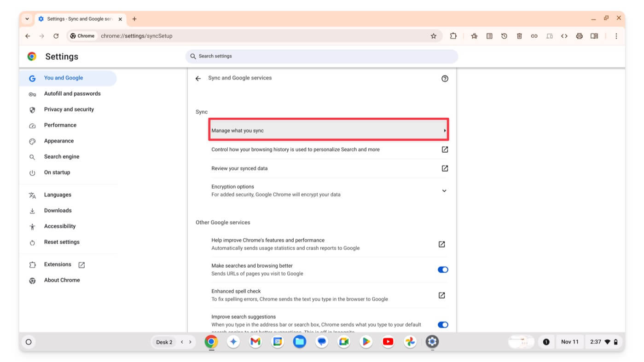Viewport: 644px width, 362px height.
Task: Open the Extensions puzzle icon in toolbar
Action: pos(453,36)
